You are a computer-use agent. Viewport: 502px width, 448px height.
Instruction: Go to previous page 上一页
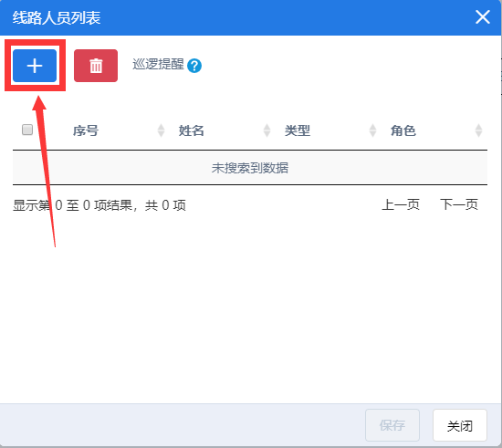point(401,204)
